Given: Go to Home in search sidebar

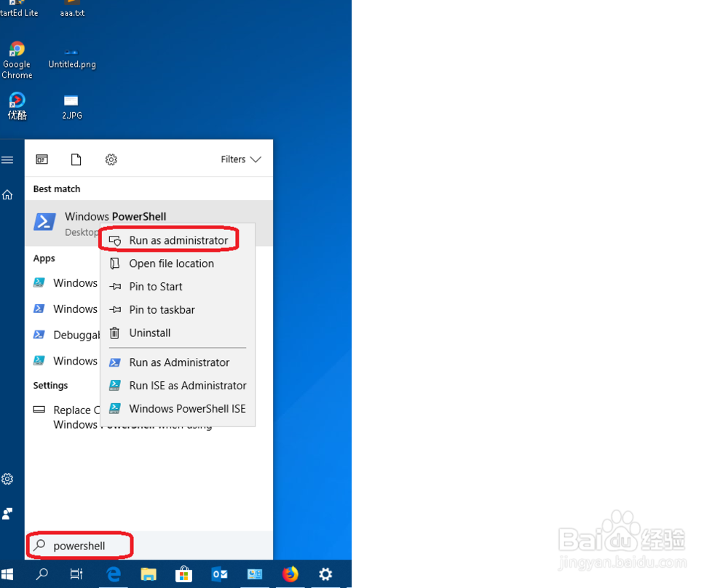Looking at the screenshot, I should pos(7,194).
